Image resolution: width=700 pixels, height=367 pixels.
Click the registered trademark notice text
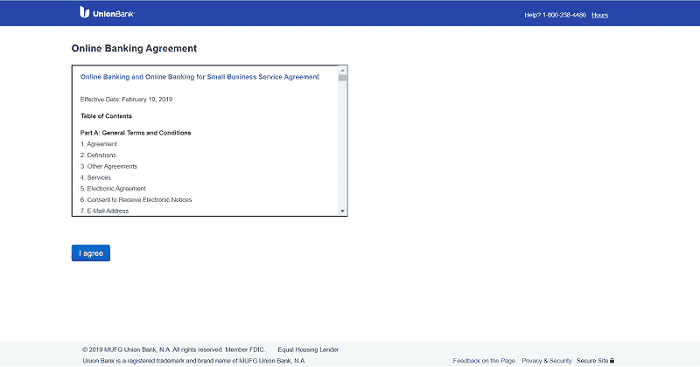(x=194, y=361)
